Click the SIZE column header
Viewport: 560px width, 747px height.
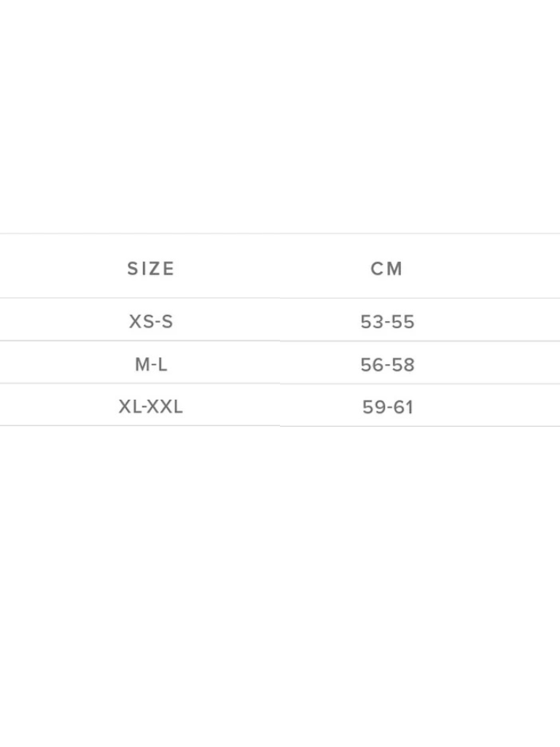click(151, 268)
